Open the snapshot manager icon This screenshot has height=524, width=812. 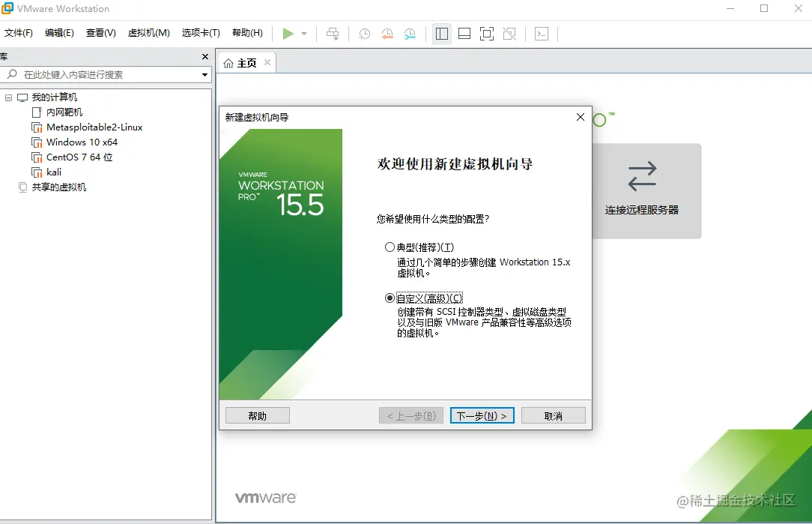click(x=410, y=34)
